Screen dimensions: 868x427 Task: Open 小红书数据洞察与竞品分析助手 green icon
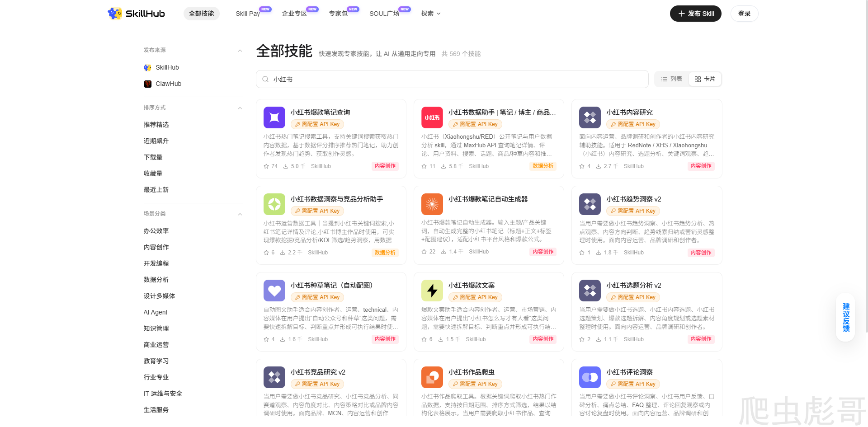click(x=274, y=204)
